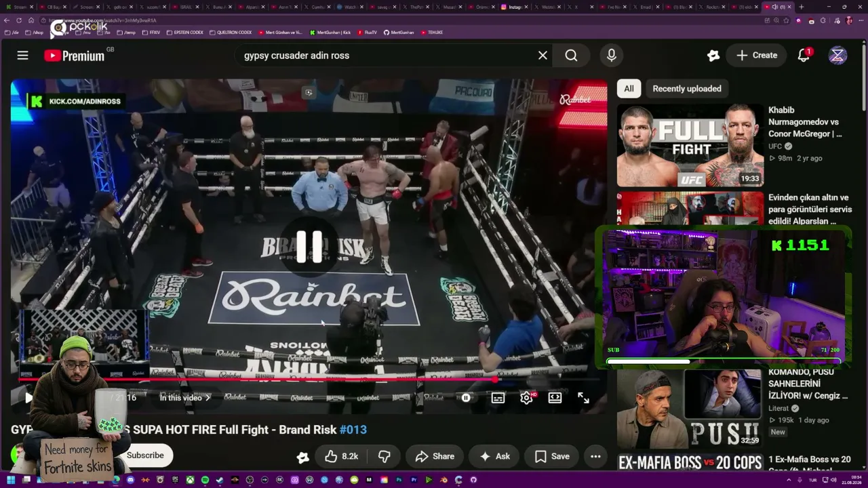The image size is (868, 488).
Task: Expand the In this video chapters
Action: (x=184, y=398)
